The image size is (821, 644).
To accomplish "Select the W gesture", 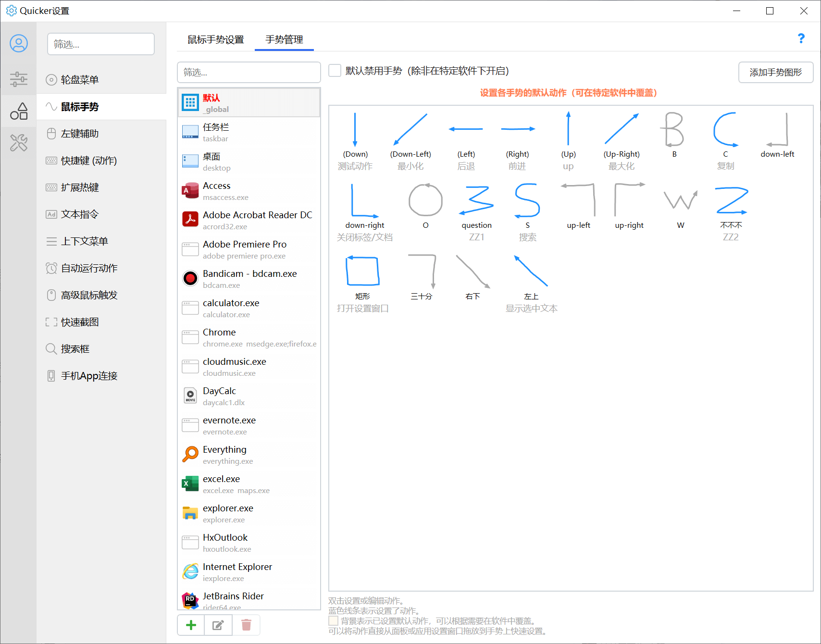I will [x=681, y=206].
